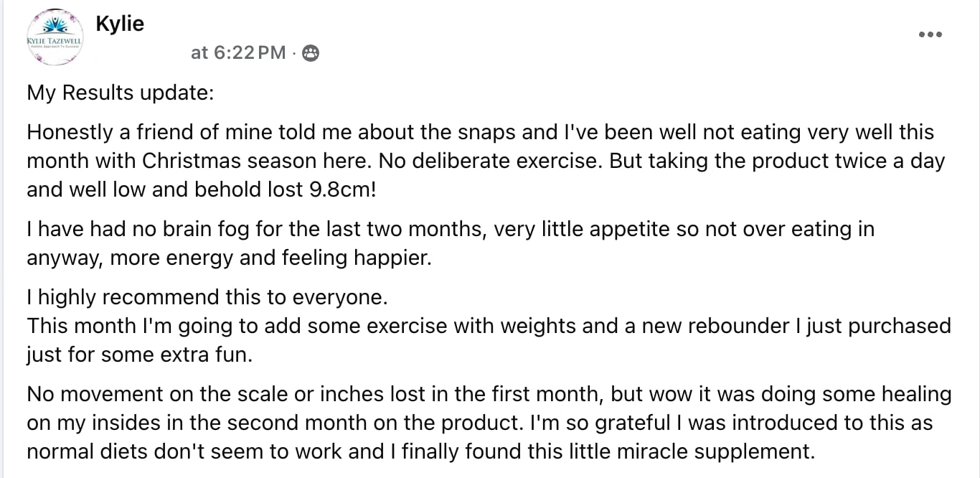
Task: Click the group audience icon beside timestamp
Action: pyautogui.click(x=310, y=52)
